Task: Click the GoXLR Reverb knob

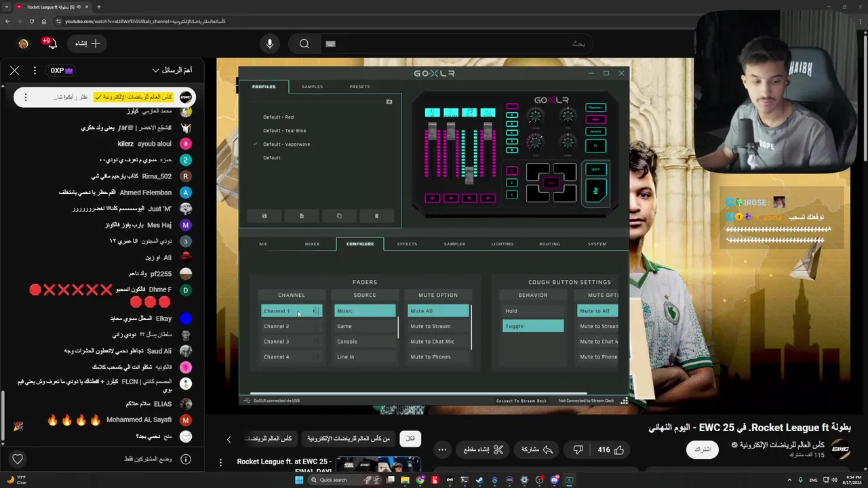Action: pos(535,117)
